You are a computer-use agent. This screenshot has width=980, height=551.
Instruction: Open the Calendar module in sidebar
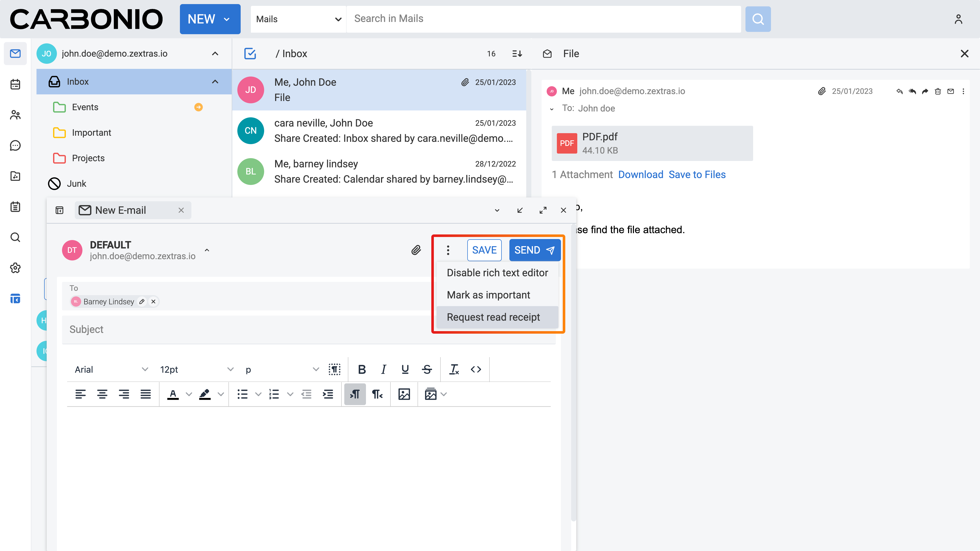15,84
